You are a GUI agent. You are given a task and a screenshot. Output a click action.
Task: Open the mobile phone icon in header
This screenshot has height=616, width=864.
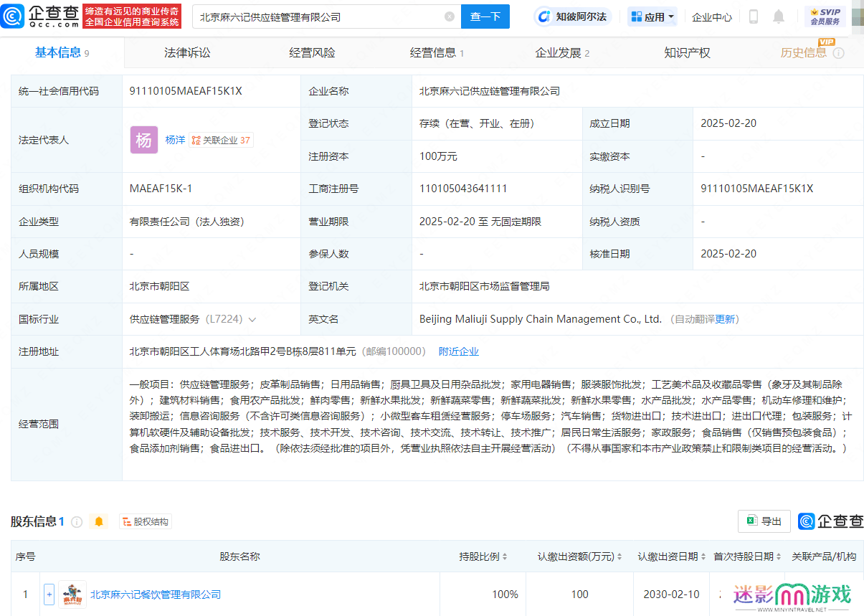(x=754, y=16)
